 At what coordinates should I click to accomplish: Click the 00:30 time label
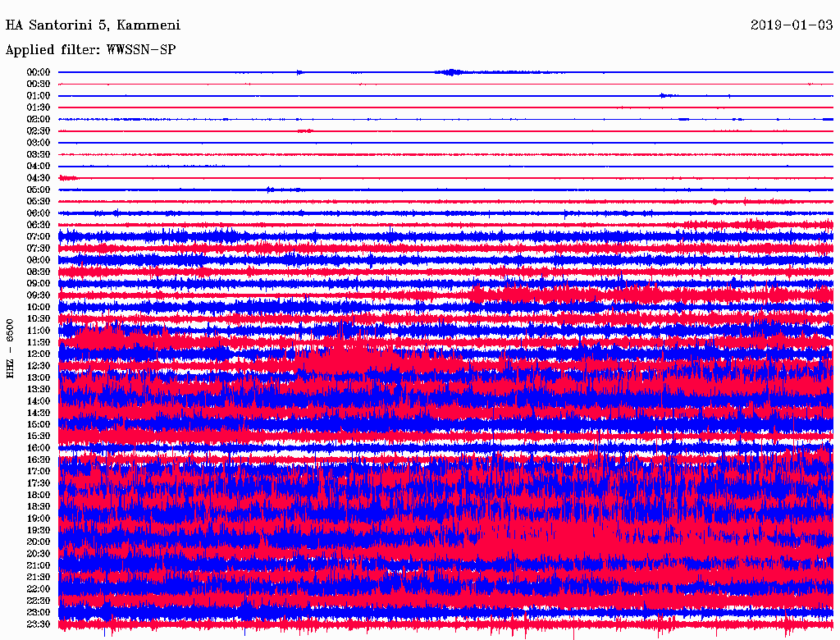tap(39, 85)
